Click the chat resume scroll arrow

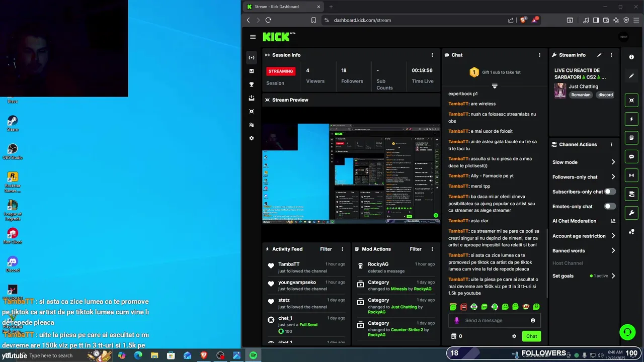(495, 86)
